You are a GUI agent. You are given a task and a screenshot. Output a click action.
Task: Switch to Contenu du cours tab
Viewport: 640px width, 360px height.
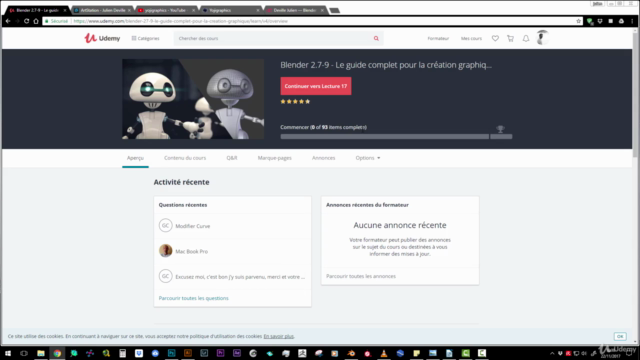[x=185, y=158]
